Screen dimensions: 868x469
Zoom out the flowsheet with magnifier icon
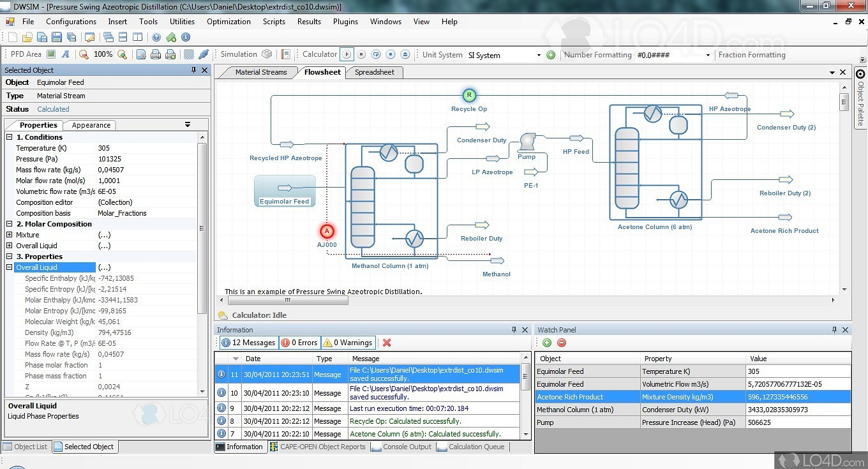pyautogui.click(x=84, y=55)
